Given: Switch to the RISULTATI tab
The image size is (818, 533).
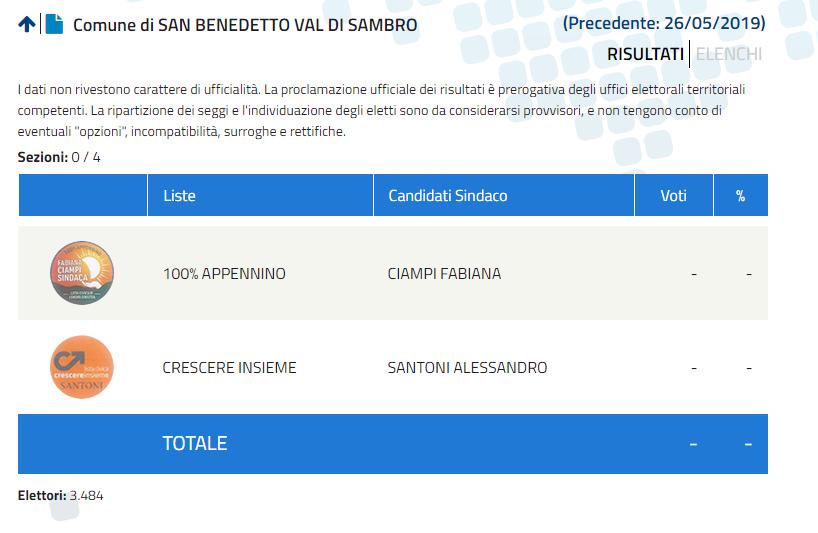Looking at the screenshot, I should (x=645, y=54).
